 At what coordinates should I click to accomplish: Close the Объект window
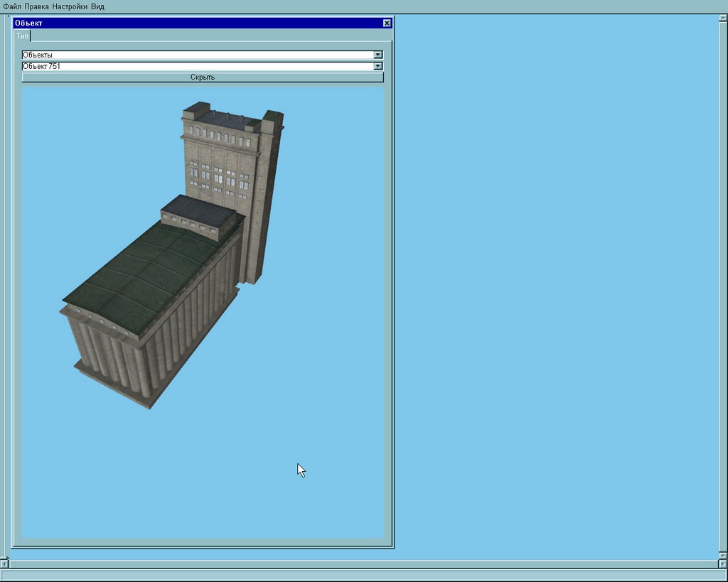[x=387, y=23]
